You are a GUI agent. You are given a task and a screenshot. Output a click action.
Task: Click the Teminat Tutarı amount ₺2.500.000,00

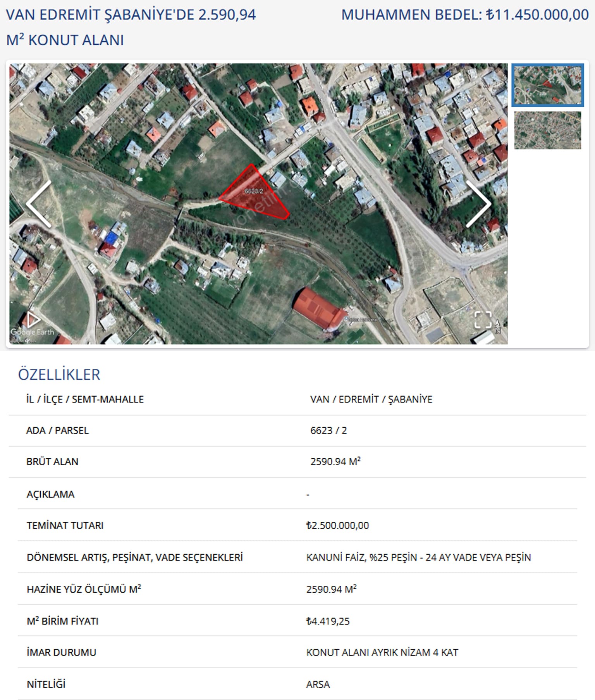click(x=337, y=525)
